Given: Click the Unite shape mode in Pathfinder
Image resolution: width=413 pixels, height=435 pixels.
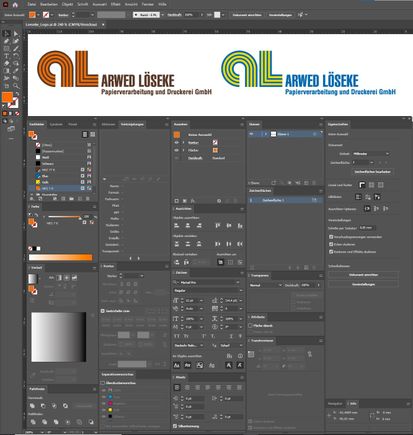Looking at the screenshot, I should click(x=32, y=406).
